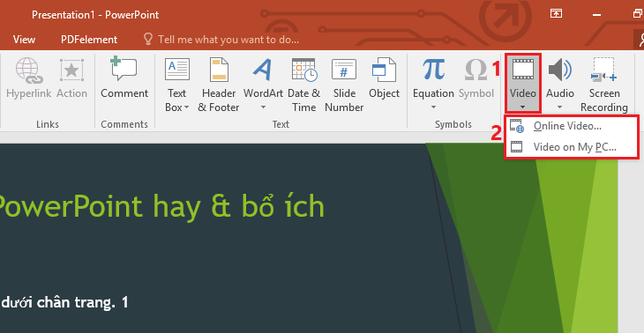Insert a Hyperlink from the Links group
The image size is (644, 333).
pyautogui.click(x=30, y=78)
